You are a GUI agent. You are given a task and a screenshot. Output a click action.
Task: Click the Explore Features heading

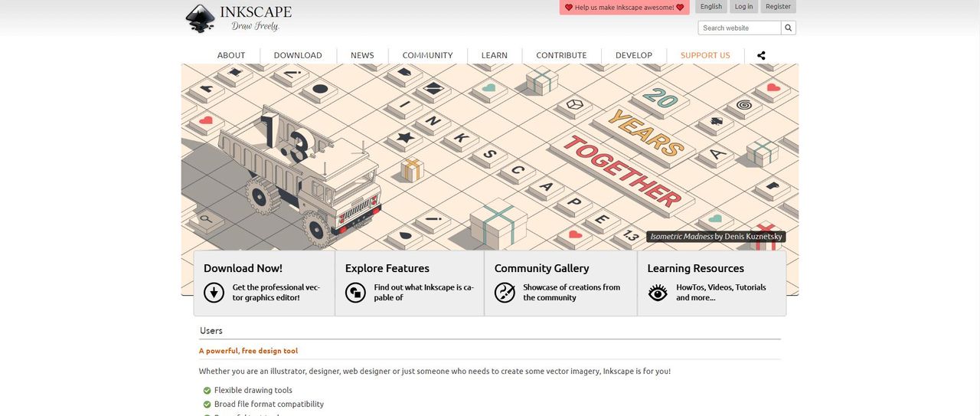[x=387, y=268]
